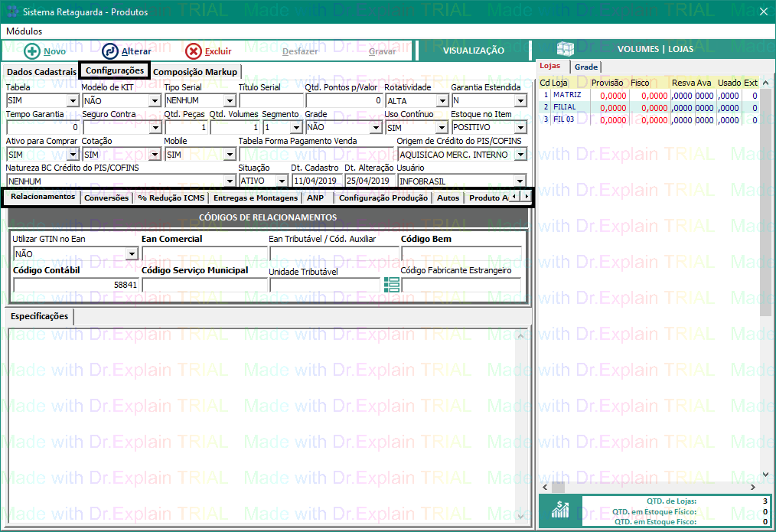This screenshot has width=776, height=532.
Task: Click the stores list horizontal scrollbar
Action: coord(649,487)
